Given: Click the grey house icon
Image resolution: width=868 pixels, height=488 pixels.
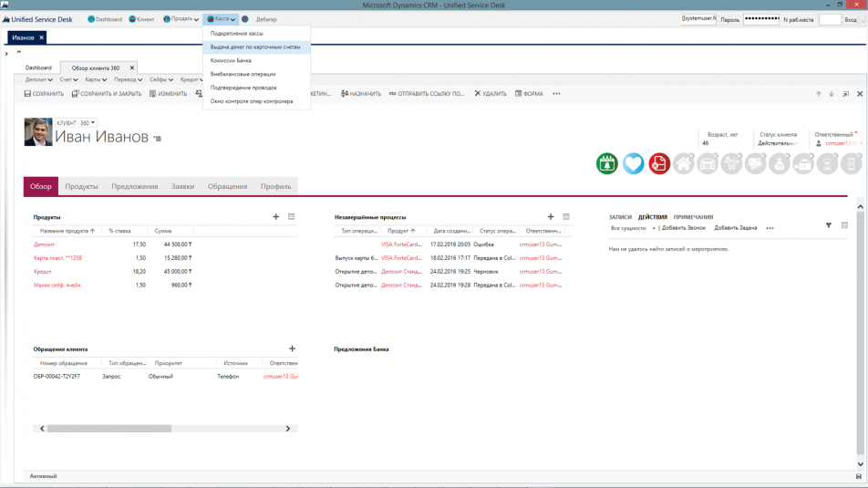Looking at the screenshot, I should tap(683, 163).
